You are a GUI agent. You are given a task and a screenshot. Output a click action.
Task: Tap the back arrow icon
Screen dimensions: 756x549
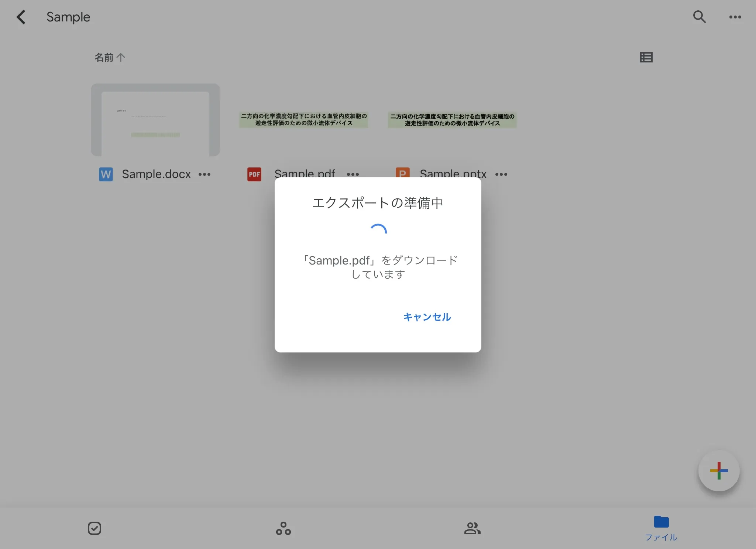point(21,17)
